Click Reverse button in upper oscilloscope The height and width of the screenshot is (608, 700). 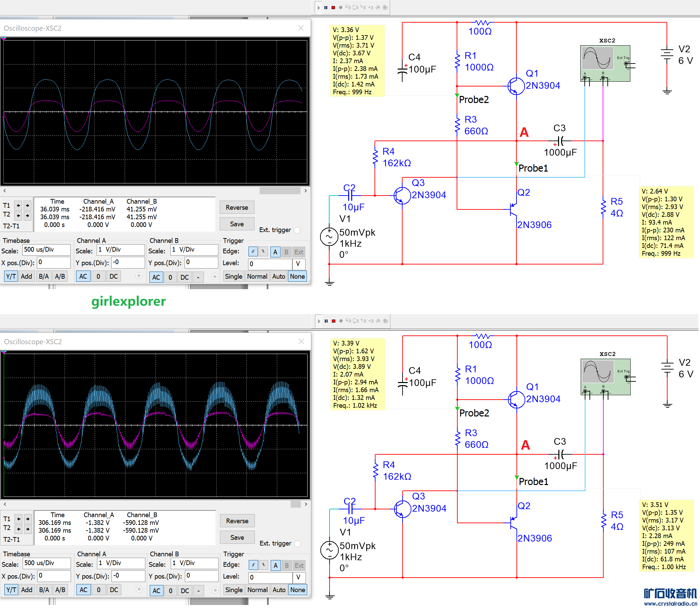click(x=237, y=207)
